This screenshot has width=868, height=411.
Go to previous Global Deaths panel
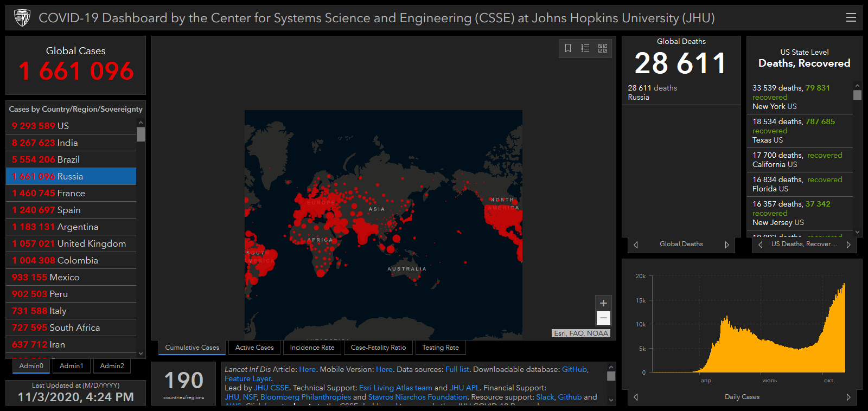[x=636, y=245]
